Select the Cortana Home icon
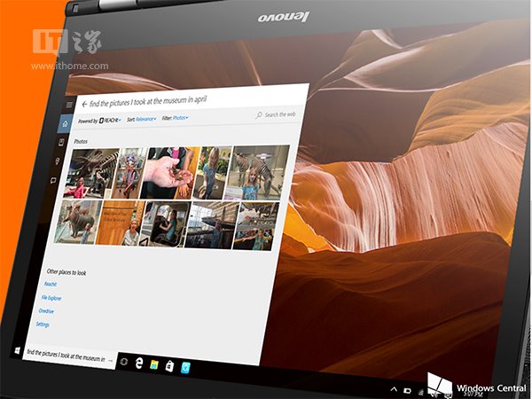The image size is (532, 399). point(65,124)
